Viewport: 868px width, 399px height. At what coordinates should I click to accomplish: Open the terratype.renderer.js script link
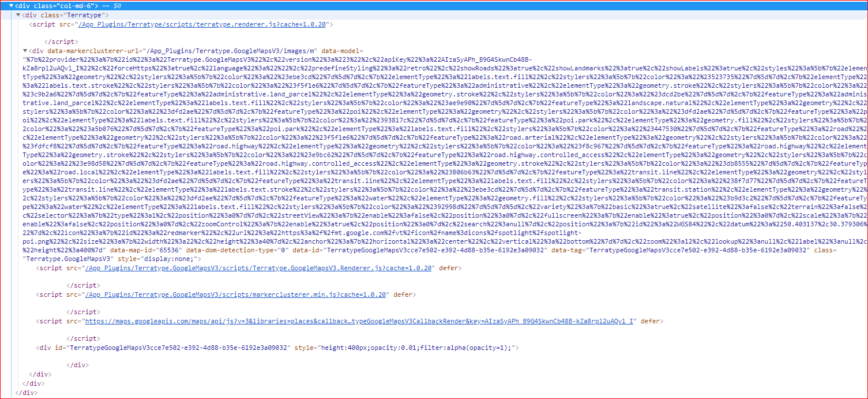[x=203, y=24]
